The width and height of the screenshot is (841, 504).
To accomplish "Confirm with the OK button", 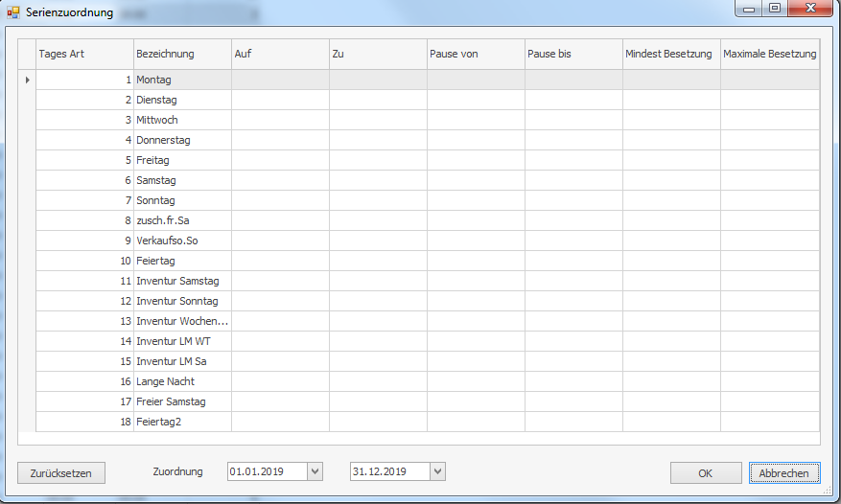I will (705, 472).
